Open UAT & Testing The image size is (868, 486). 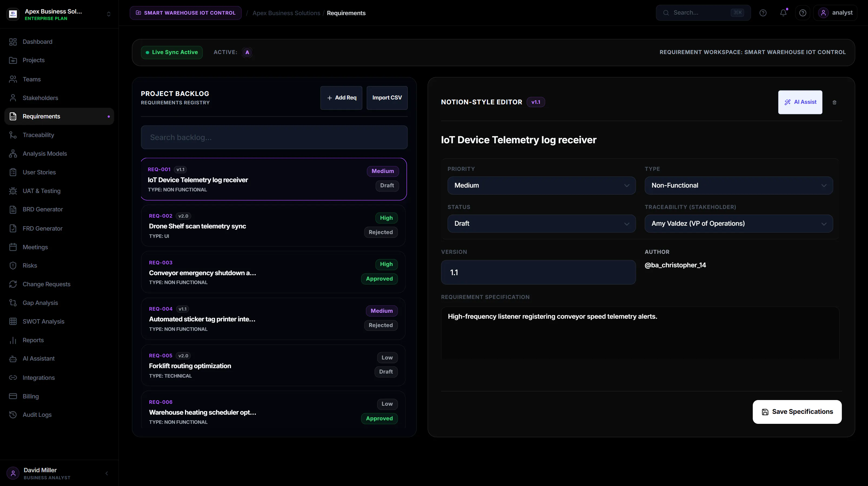pyautogui.click(x=59, y=191)
